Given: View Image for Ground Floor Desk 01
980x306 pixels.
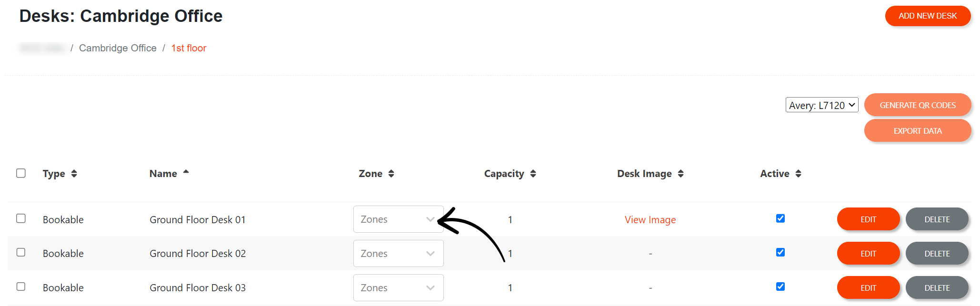Looking at the screenshot, I should tap(650, 219).
